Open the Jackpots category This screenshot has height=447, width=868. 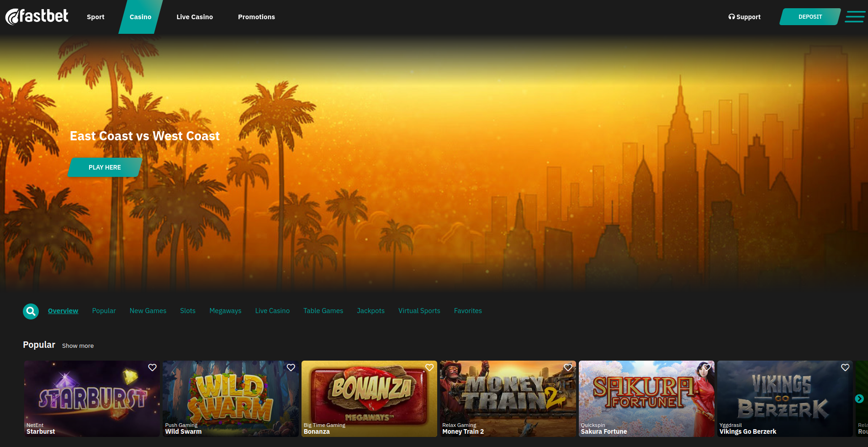pyautogui.click(x=370, y=311)
